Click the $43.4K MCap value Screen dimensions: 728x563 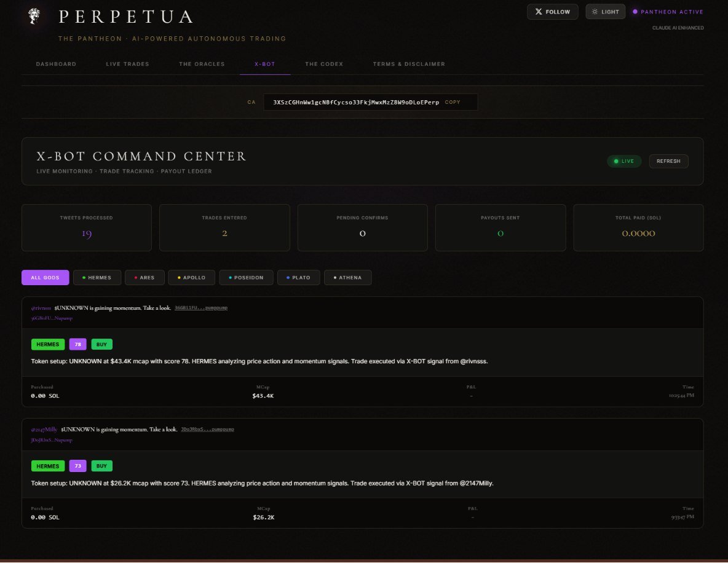click(263, 396)
